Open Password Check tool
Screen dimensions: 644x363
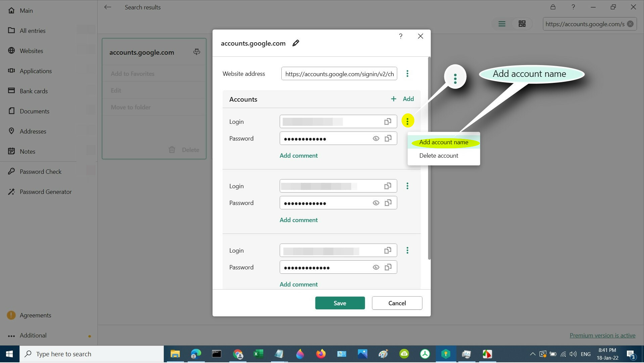tap(35, 171)
